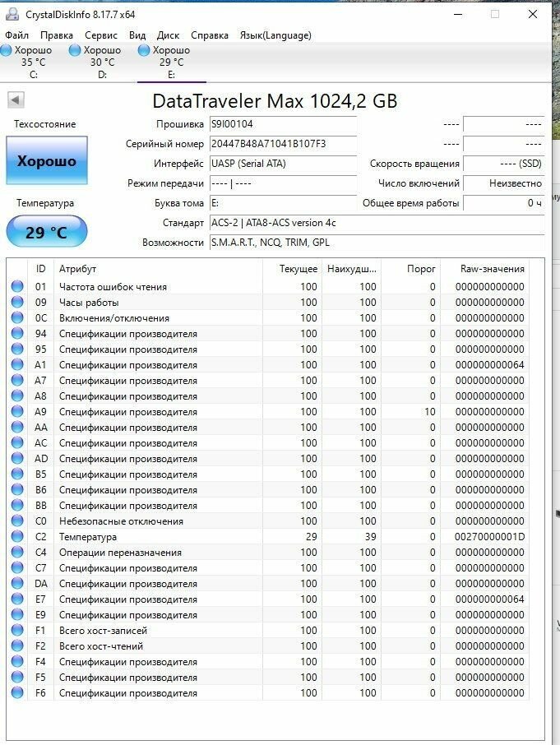This screenshot has height=745, width=560.
Task: Open the Правка menu
Action: tap(57, 35)
